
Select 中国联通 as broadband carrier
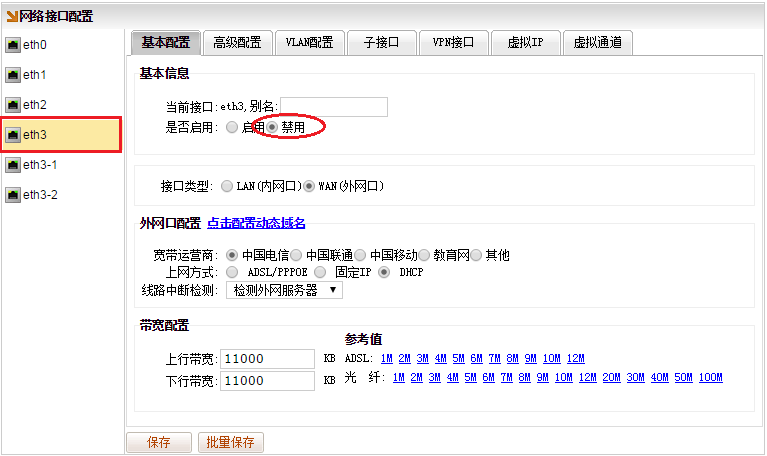(x=296, y=255)
